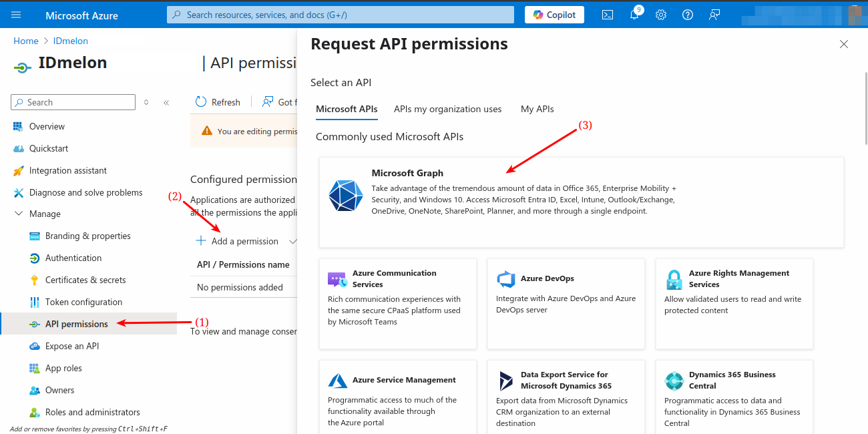Viewport: 868px width, 434px height.
Task: Click the Azure DevOps icon
Action: click(x=505, y=279)
